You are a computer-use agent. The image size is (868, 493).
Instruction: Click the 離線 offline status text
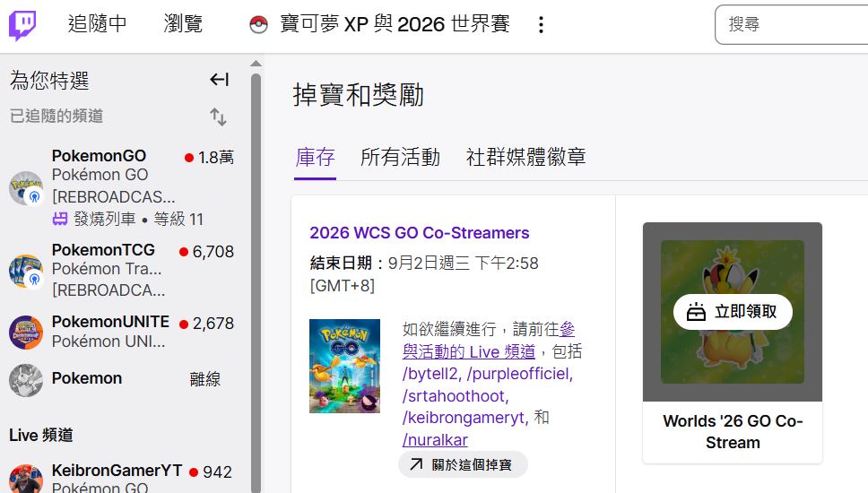coord(204,379)
